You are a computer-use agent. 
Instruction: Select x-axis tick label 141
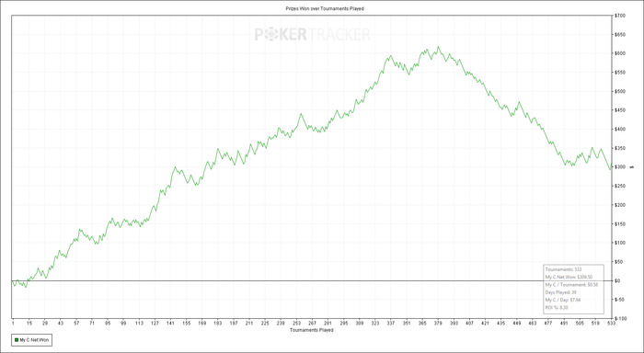(170, 323)
